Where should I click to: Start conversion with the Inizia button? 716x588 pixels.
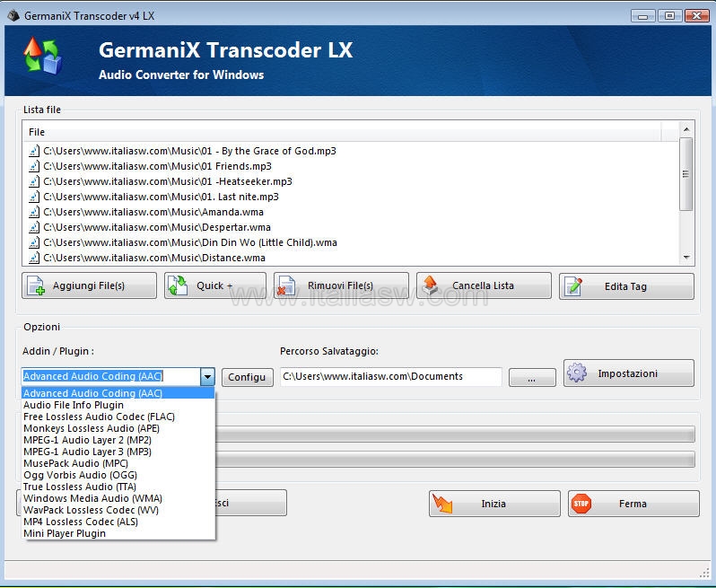(494, 504)
